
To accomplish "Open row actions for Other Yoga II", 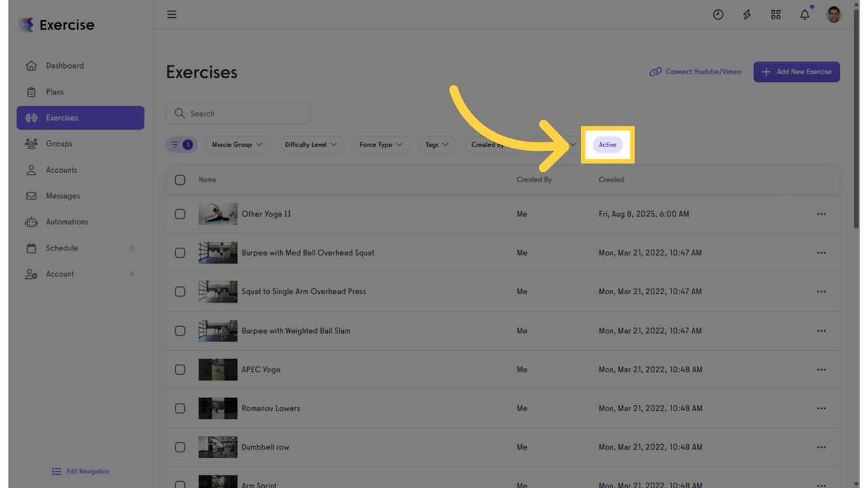I will pyautogui.click(x=821, y=214).
